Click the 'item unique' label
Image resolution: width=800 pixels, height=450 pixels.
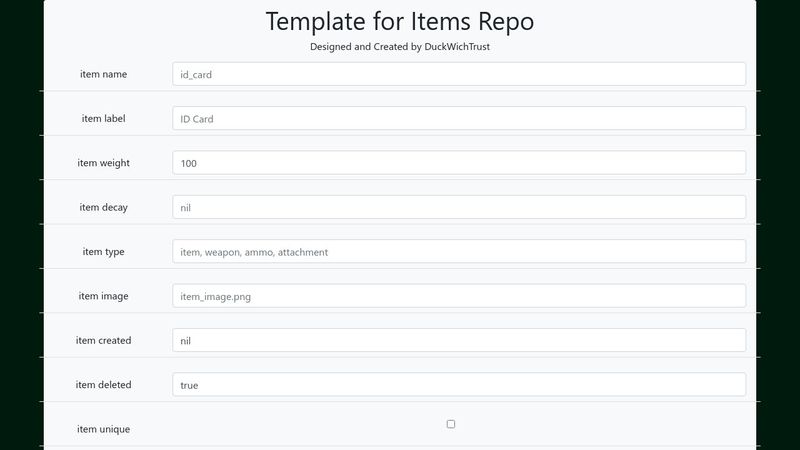pyautogui.click(x=104, y=429)
